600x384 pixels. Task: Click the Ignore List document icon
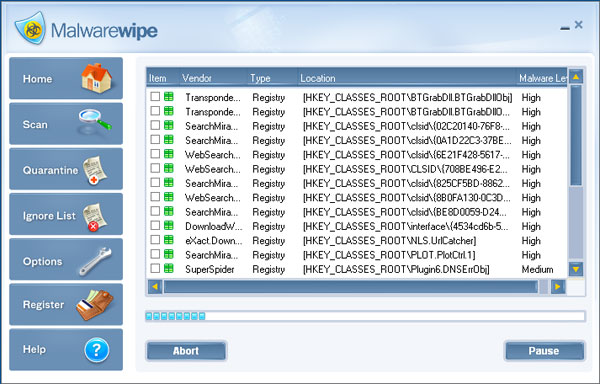point(95,217)
